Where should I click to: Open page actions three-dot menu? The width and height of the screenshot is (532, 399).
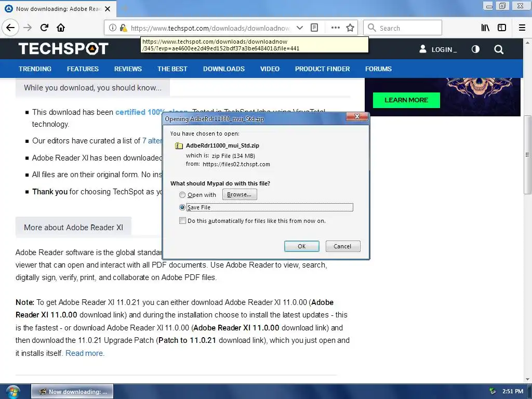point(335,28)
